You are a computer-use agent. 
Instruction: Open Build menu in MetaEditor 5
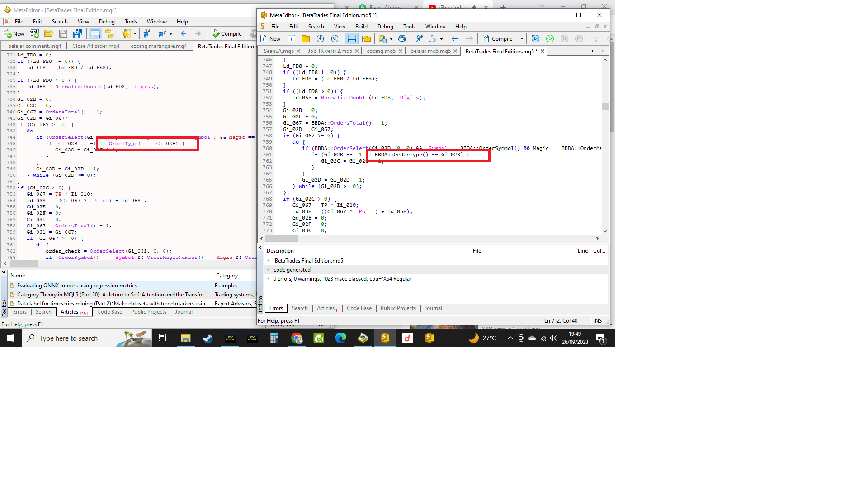click(361, 27)
